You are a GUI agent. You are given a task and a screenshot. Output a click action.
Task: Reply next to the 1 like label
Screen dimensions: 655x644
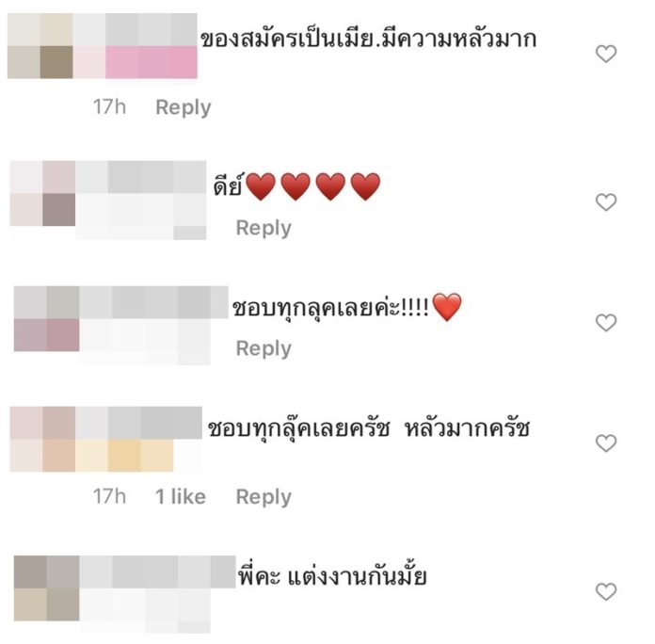[x=264, y=497]
